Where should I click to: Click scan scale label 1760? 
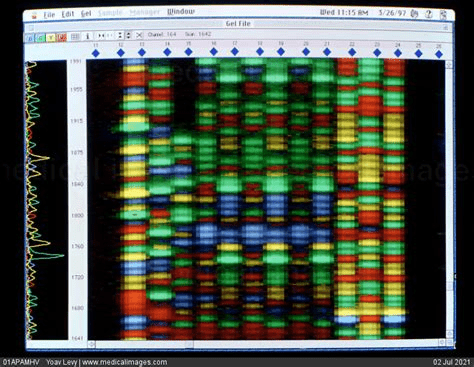pos(77,246)
